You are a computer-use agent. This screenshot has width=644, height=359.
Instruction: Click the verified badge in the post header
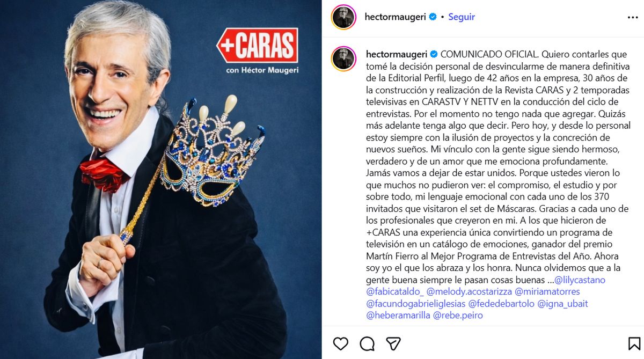coord(433,17)
